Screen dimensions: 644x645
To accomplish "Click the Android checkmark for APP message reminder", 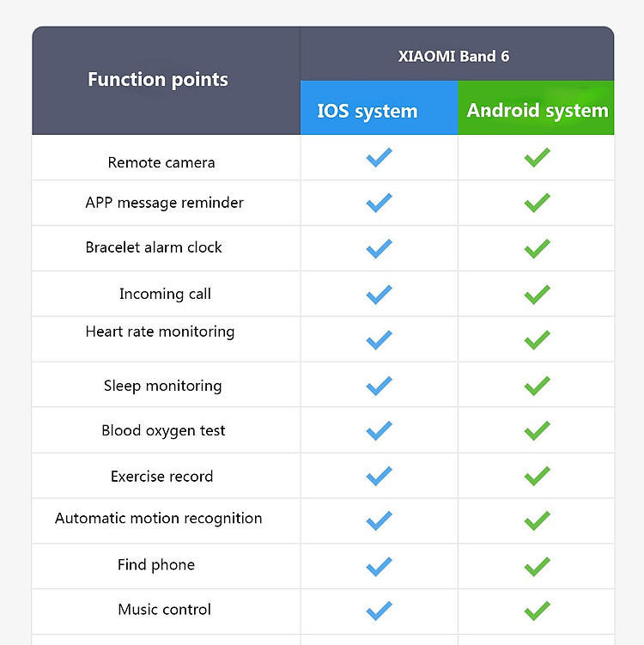I will click(x=537, y=203).
